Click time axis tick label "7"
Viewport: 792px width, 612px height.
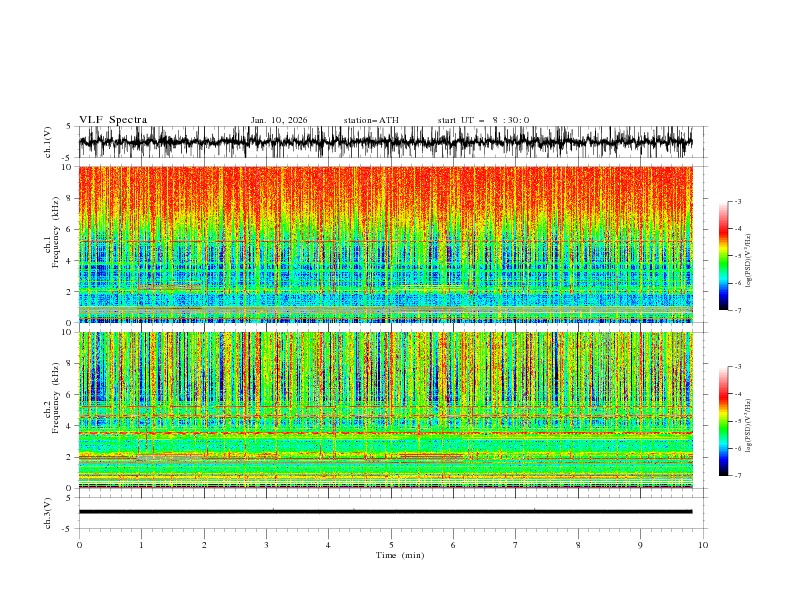pyautogui.click(x=516, y=545)
